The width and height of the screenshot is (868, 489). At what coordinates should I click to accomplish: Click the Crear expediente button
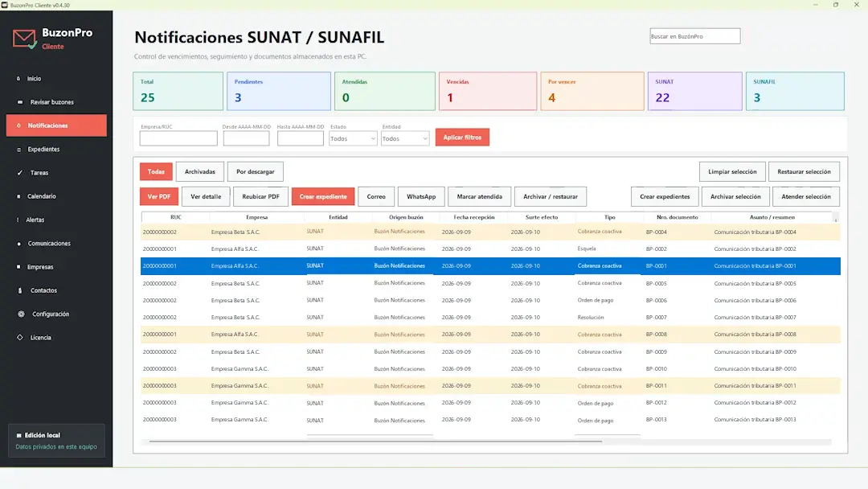[323, 196]
